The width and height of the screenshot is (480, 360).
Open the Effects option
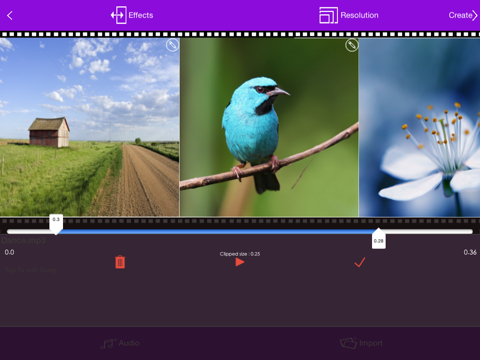pyautogui.click(x=132, y=15)
